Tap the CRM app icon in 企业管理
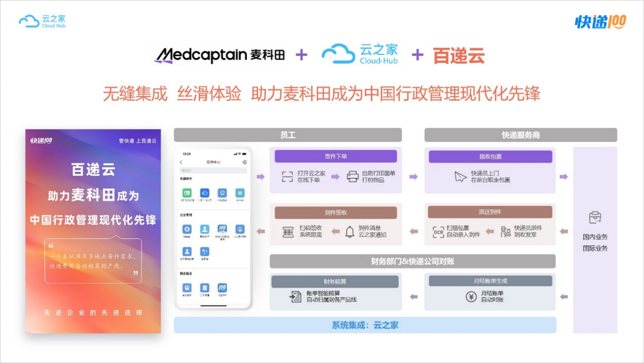The width and height of the screenshot is (644, 363). tap(240, 229)
